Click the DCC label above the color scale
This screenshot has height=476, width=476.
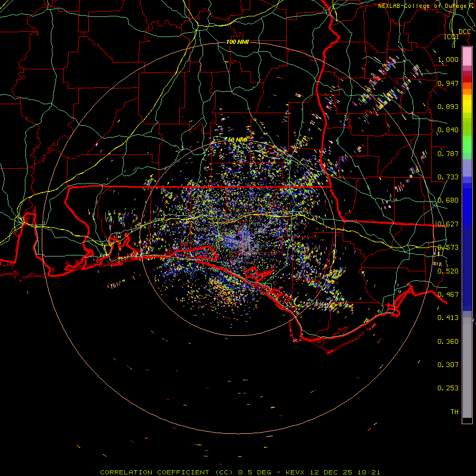pos(464,32)
